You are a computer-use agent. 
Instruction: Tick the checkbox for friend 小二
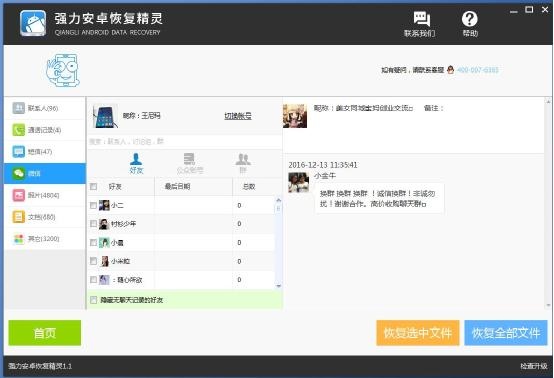tap(93, 205)
